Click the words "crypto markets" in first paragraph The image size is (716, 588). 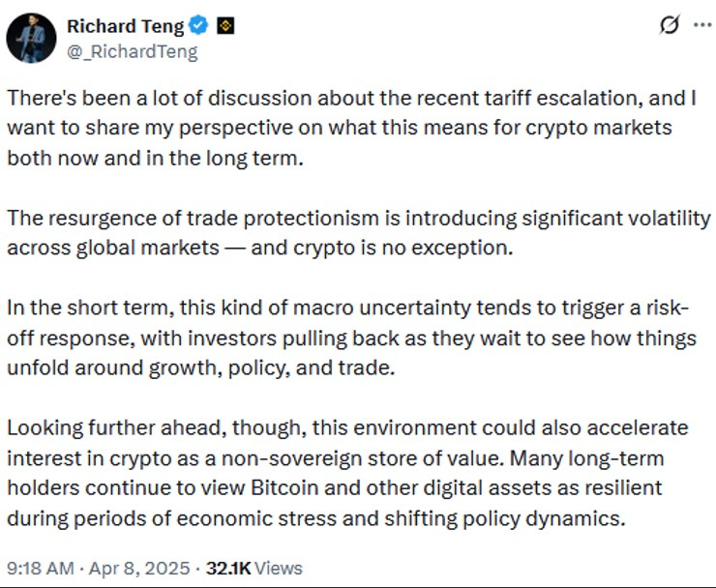click(x=599, y=129)
